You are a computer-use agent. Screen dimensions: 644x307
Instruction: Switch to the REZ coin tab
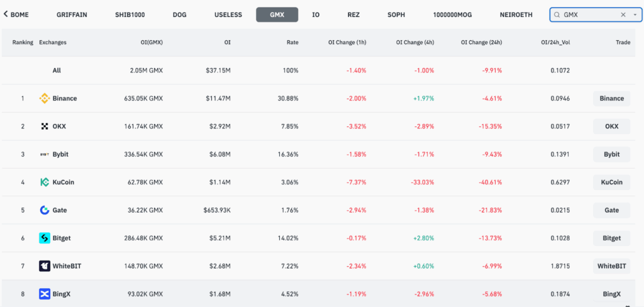pyautogui.click(x=353, y=15)
